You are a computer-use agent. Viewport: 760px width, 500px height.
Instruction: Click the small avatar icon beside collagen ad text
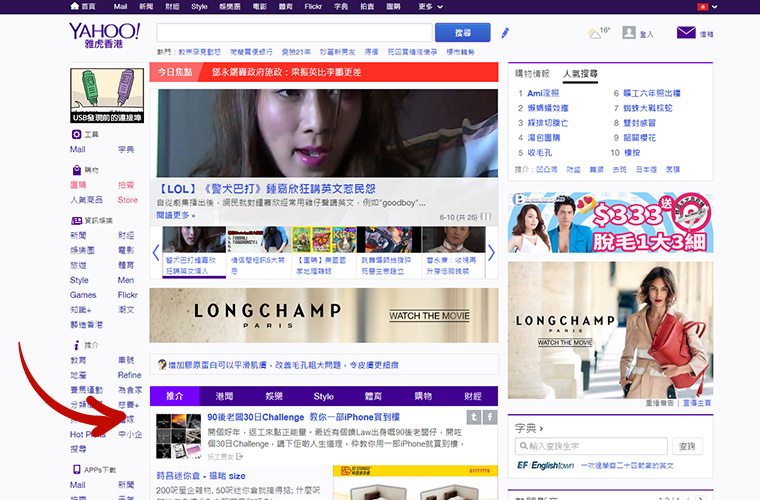click(162, 364)
